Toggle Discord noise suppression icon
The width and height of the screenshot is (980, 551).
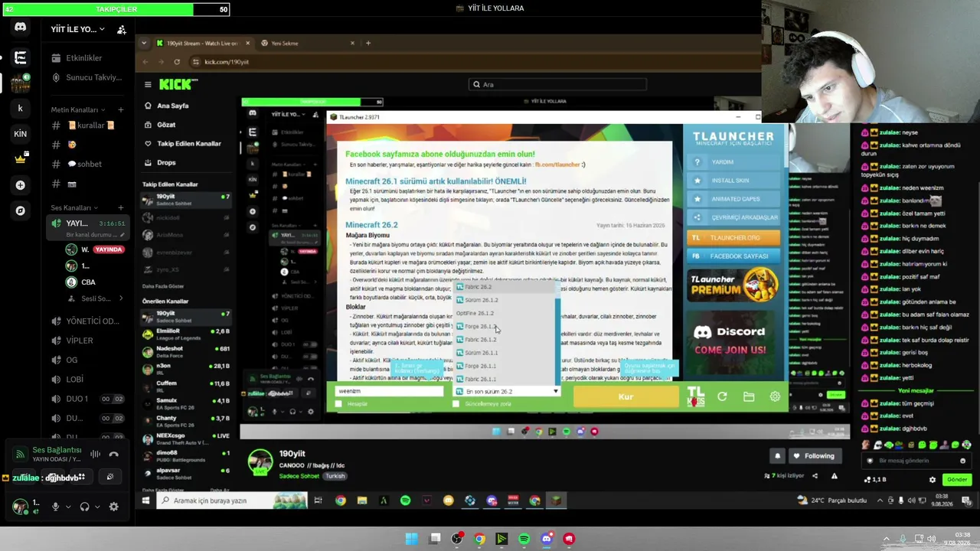point(95,454)
